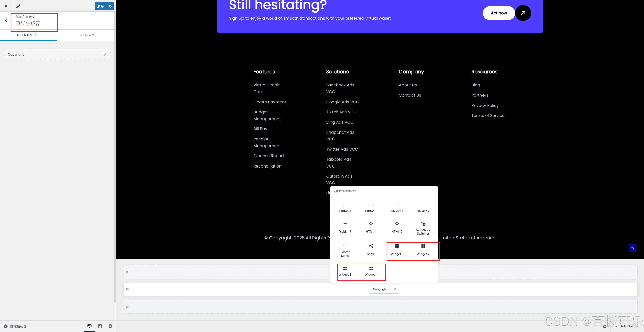Click the scroll-to-top arrow button

(x=632, y=248)
